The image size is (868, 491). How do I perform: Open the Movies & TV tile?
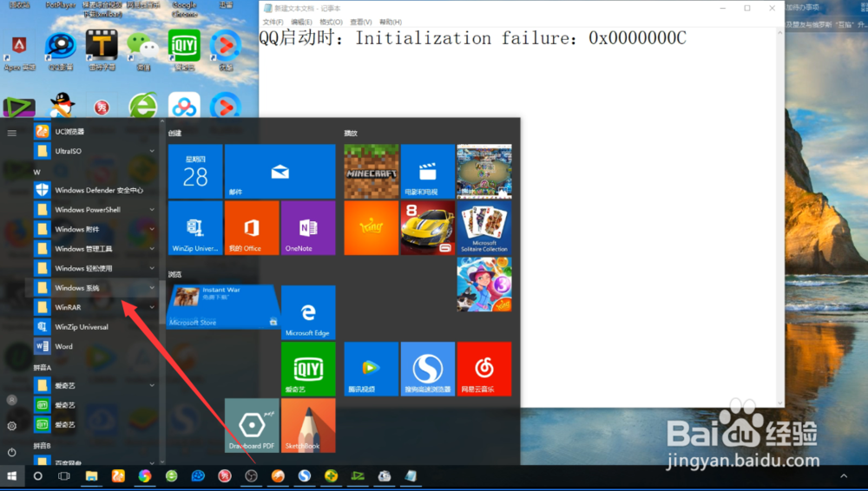pyautogui.click(x=427, y=171)
